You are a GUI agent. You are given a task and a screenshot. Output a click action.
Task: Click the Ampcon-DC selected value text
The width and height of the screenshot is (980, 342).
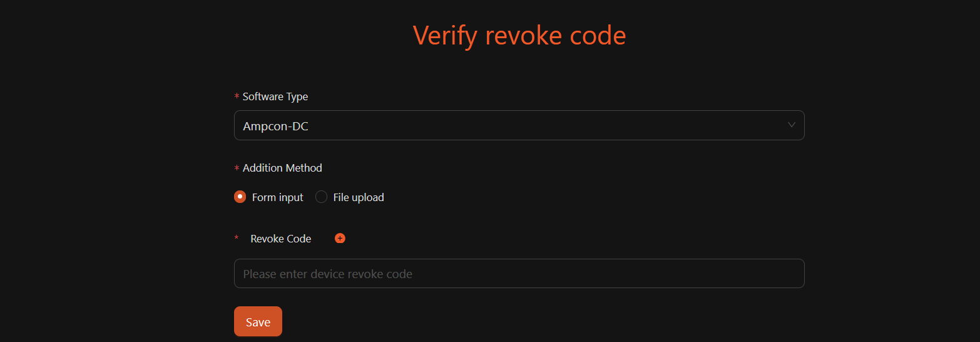point(276,127)
